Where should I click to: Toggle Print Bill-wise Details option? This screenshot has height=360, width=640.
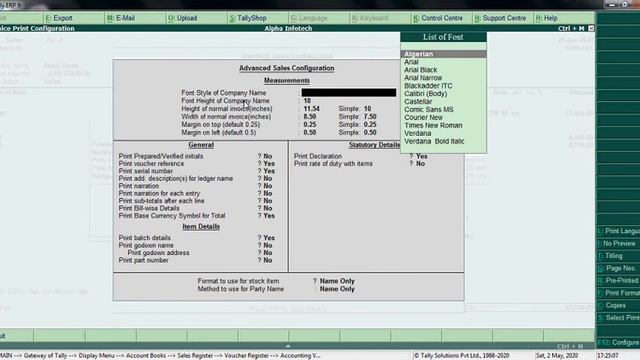[268, 208]
